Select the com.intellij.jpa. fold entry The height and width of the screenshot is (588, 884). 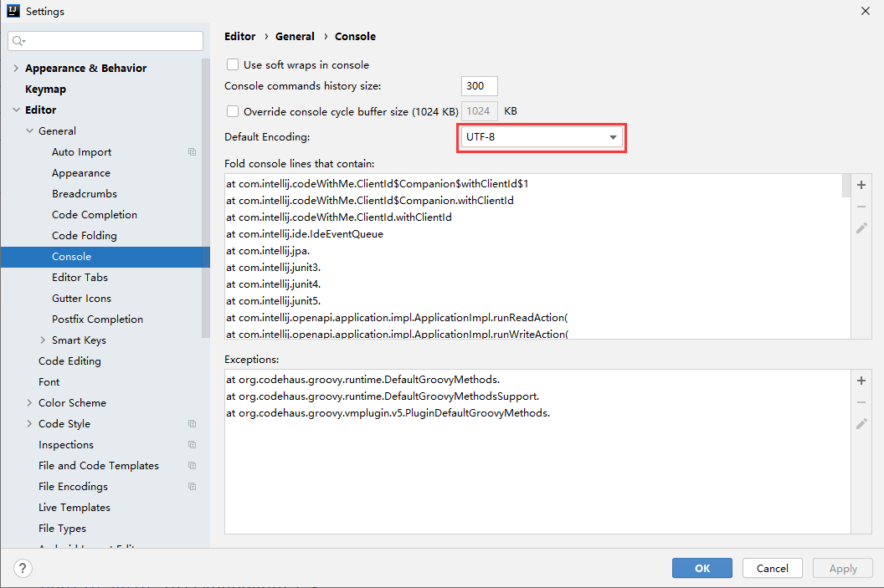[268, 251]
